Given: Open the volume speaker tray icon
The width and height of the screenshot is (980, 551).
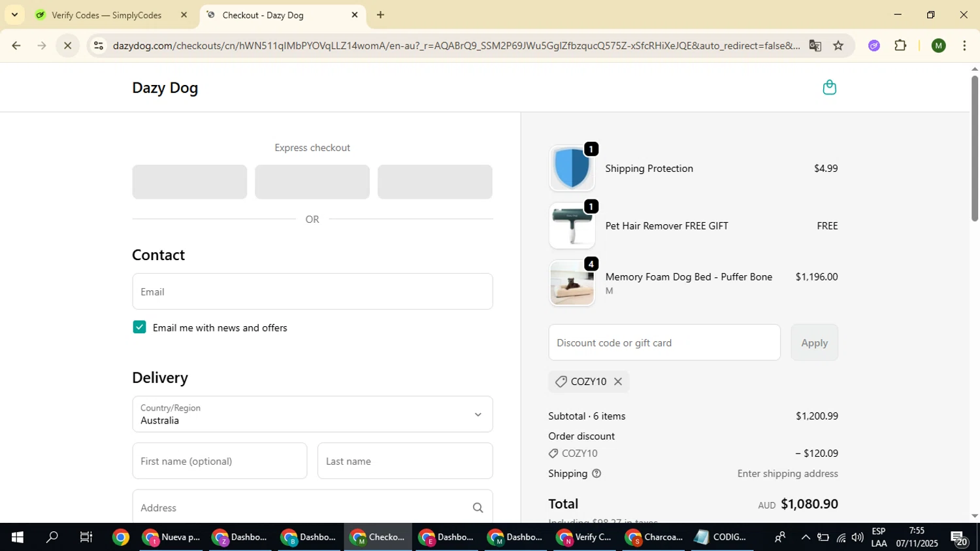Looking at the screenshot, I should 857,538.
